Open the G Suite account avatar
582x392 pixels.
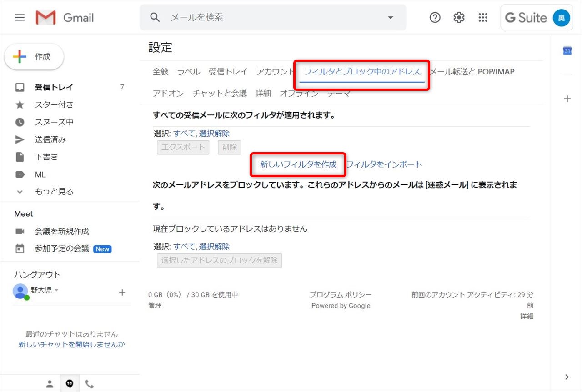tap(561, 18)
